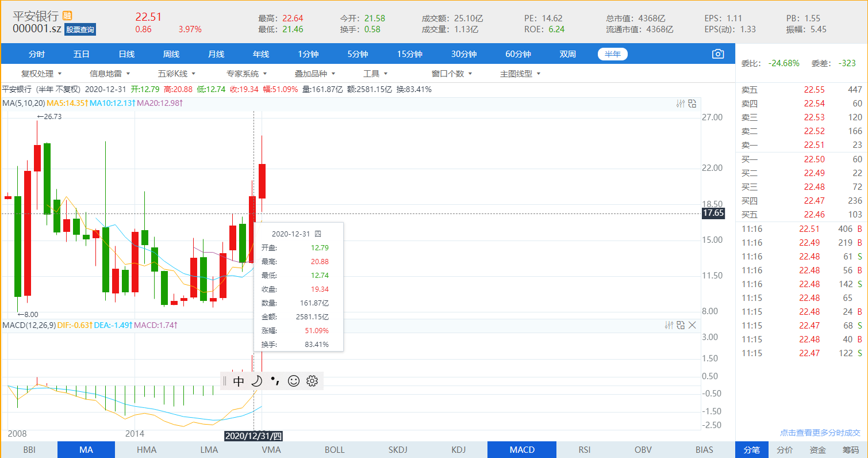Click the camera screenshot icon

pyautogui.click(x=717, y=54)
